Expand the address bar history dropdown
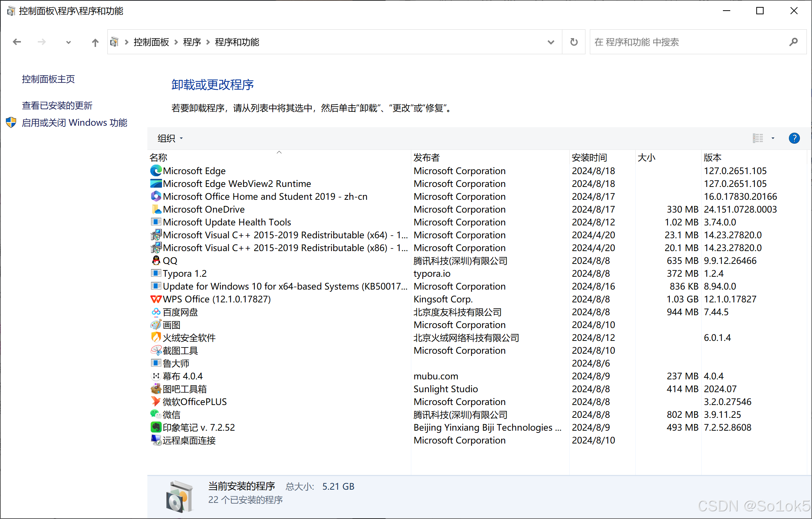812x519 pixels. (x=551, y=42)
